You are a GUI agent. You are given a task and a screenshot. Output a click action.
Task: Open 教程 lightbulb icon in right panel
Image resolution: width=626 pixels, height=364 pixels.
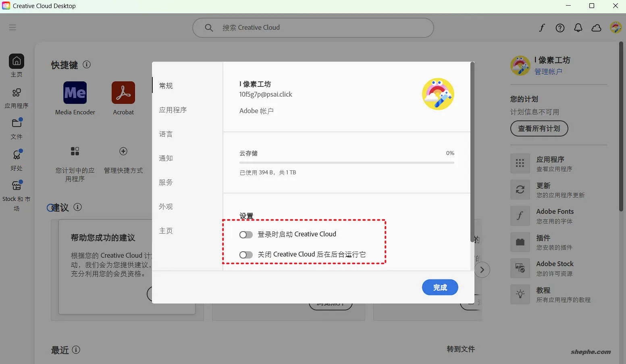coord(520,294)
